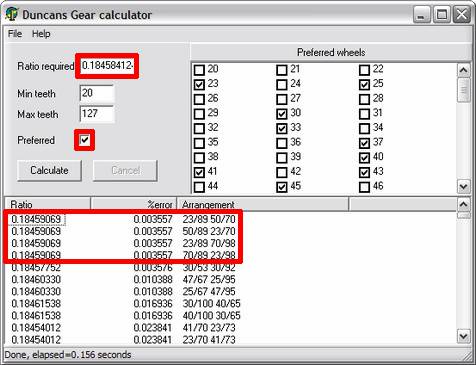Close the Gear calculator window

point(462,15)
